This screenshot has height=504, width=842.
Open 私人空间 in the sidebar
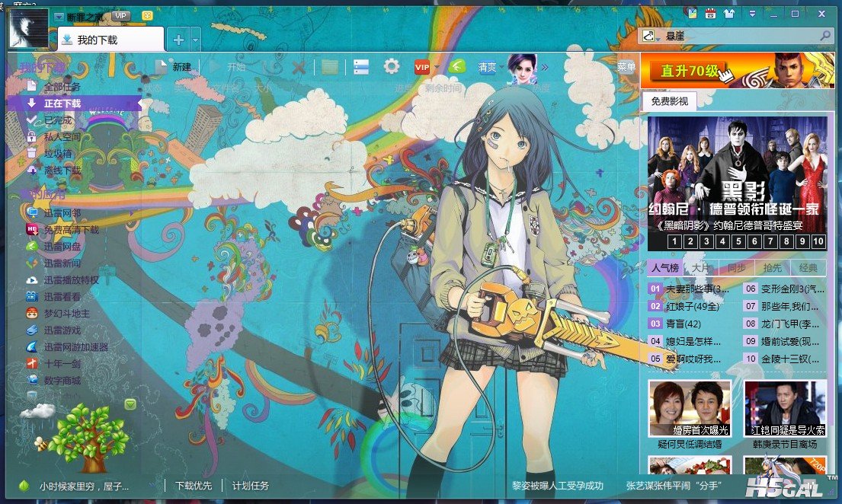point(62,136)
